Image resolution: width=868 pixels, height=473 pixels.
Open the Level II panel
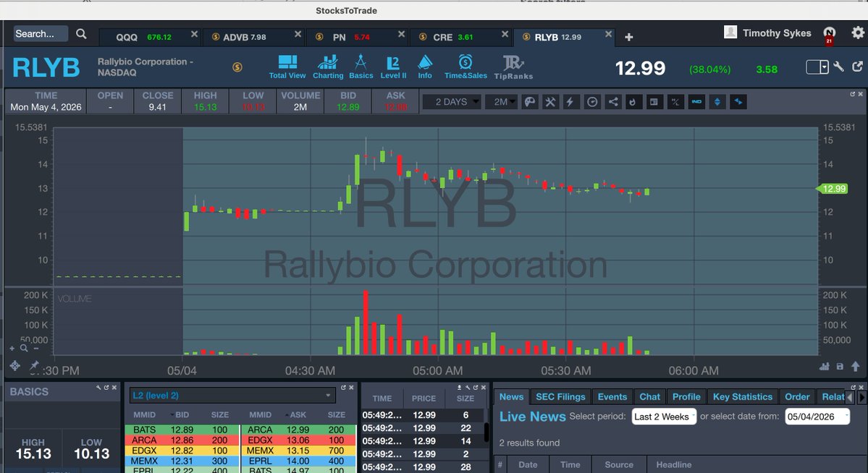393,67
